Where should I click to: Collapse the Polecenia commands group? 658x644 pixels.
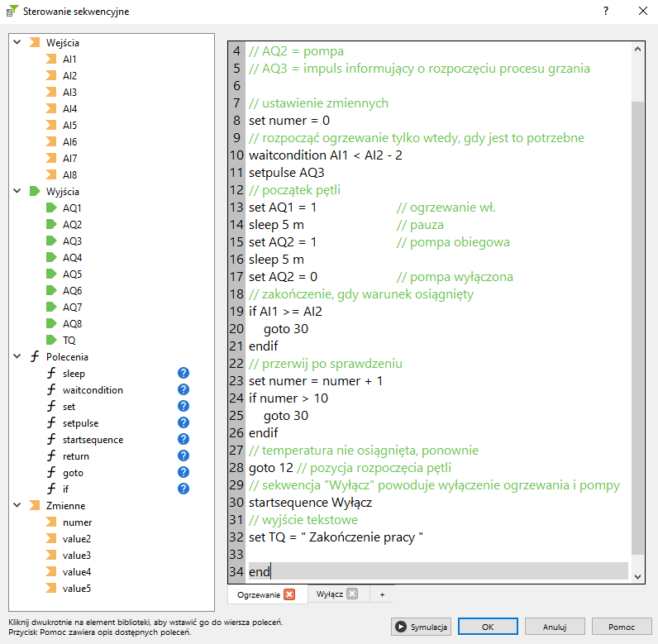[x=17, y=356]
